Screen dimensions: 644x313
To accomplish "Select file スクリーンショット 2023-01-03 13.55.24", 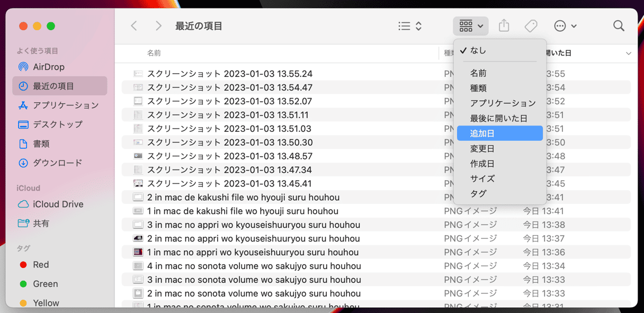I will pyautogui.click(x=229, y=74).
